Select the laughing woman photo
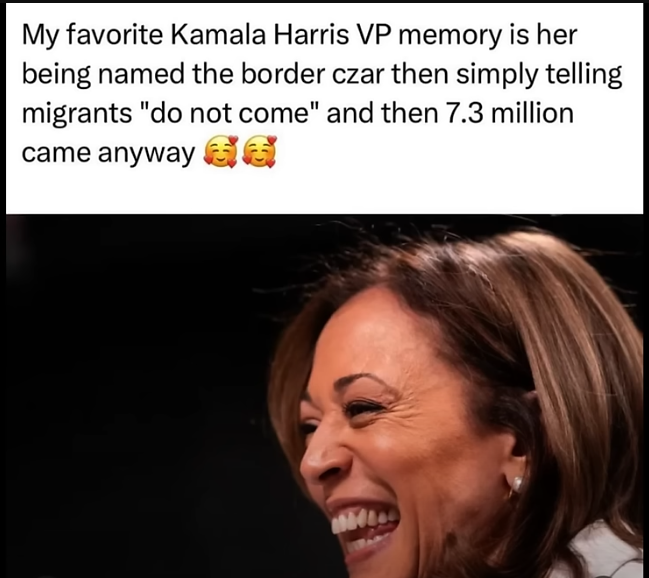The height and width of the screenshot is (578, 649). (x=324, y=396)
